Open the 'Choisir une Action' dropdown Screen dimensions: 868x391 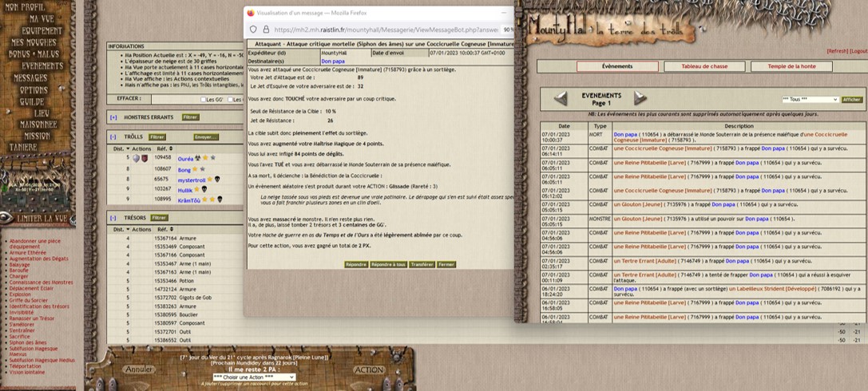point(254,377)
